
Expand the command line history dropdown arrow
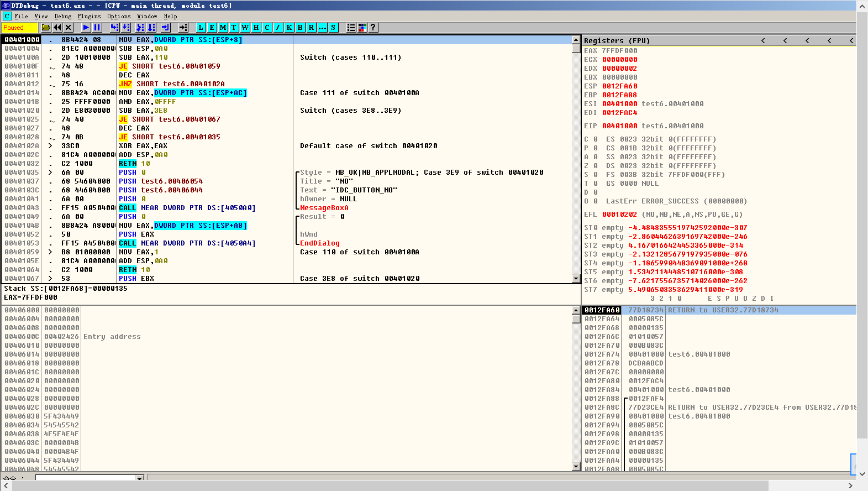click(x=140, y=477)
